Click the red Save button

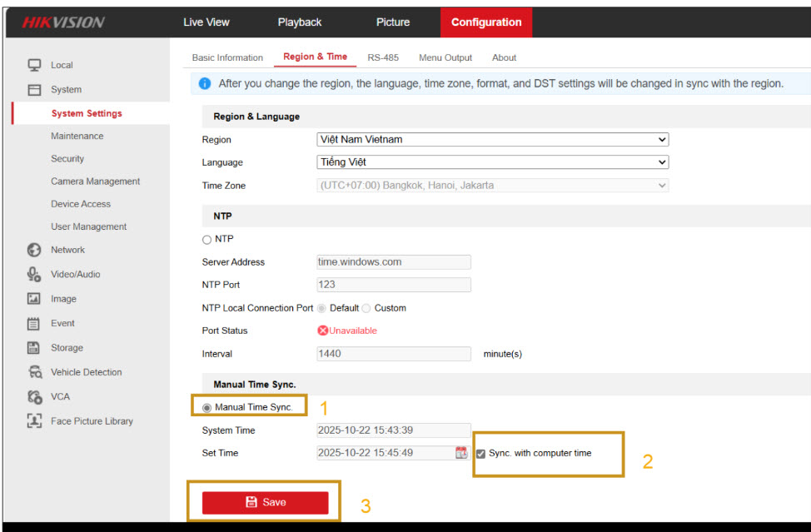pyautogui.click(x=266, y=502)
